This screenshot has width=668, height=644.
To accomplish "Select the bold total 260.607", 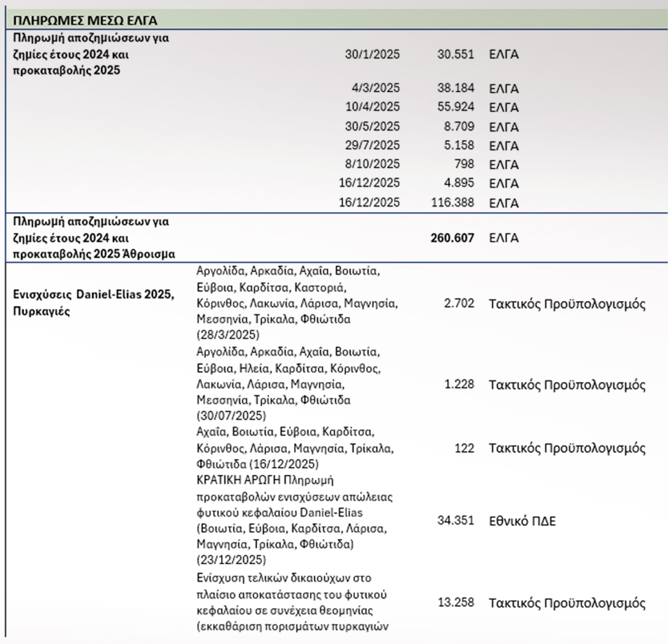I will [452, 238].
